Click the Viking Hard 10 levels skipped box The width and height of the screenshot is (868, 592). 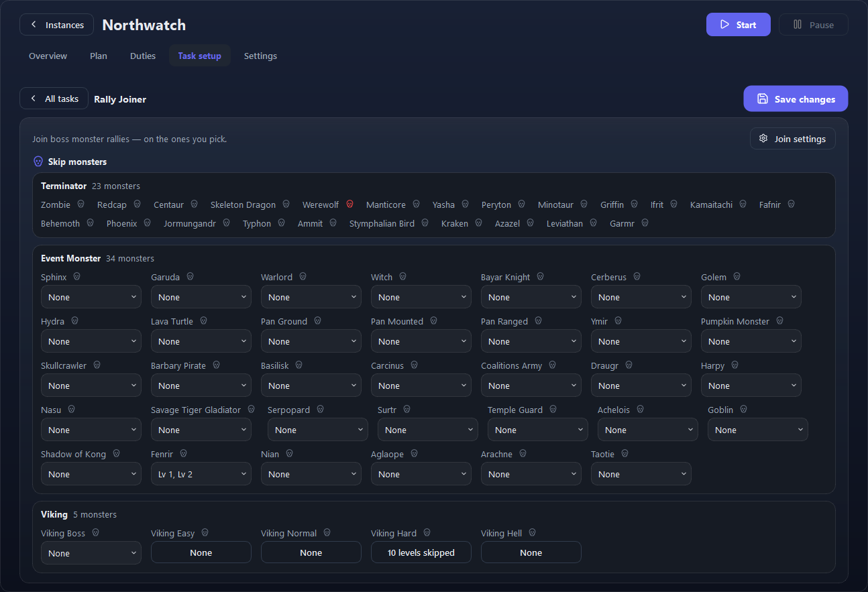pos(421,552)
